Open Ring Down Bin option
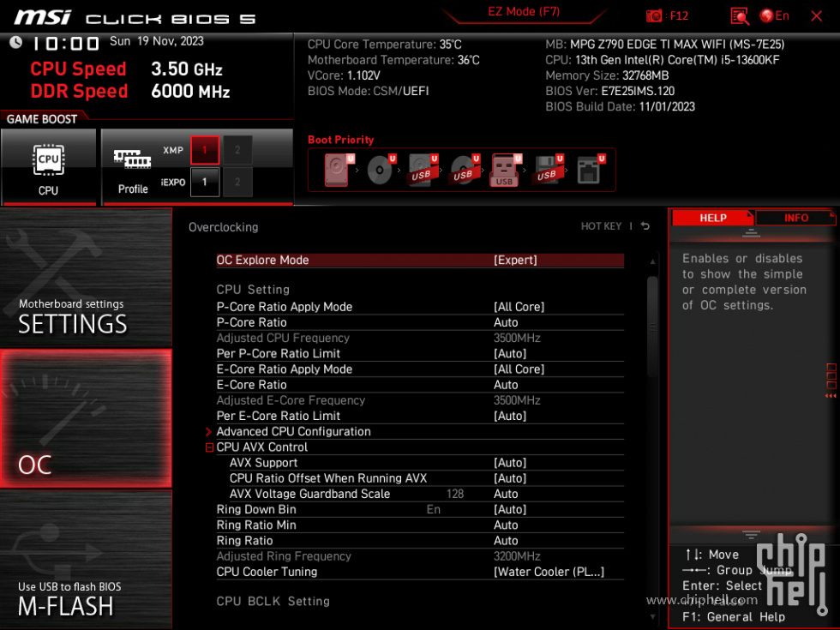Screen dimensions: 840x630 pyautogui.click(x=420, y=509)
